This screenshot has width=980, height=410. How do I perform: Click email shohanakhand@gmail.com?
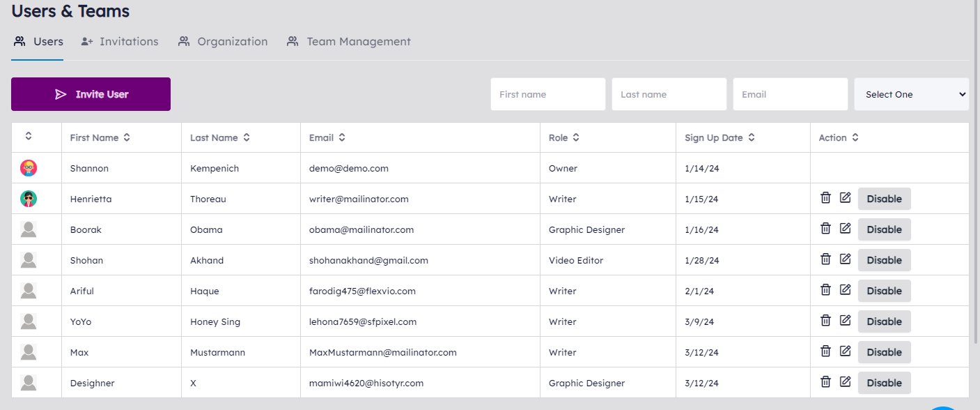coord(368,260)
